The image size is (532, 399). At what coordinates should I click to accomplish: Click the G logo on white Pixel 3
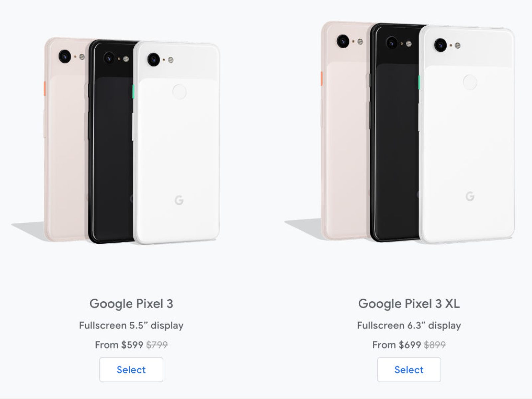pyautogui.click(x=179, y=200)
